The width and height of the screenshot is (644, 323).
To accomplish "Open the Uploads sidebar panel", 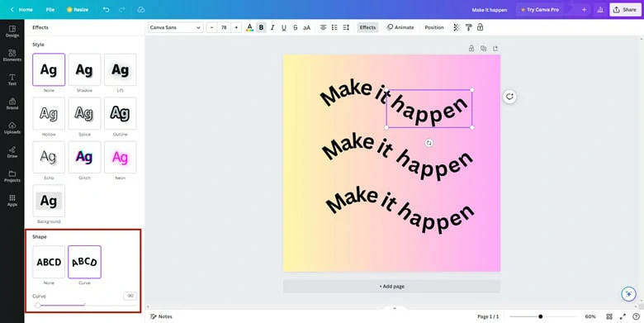I will tap(12, 128).
